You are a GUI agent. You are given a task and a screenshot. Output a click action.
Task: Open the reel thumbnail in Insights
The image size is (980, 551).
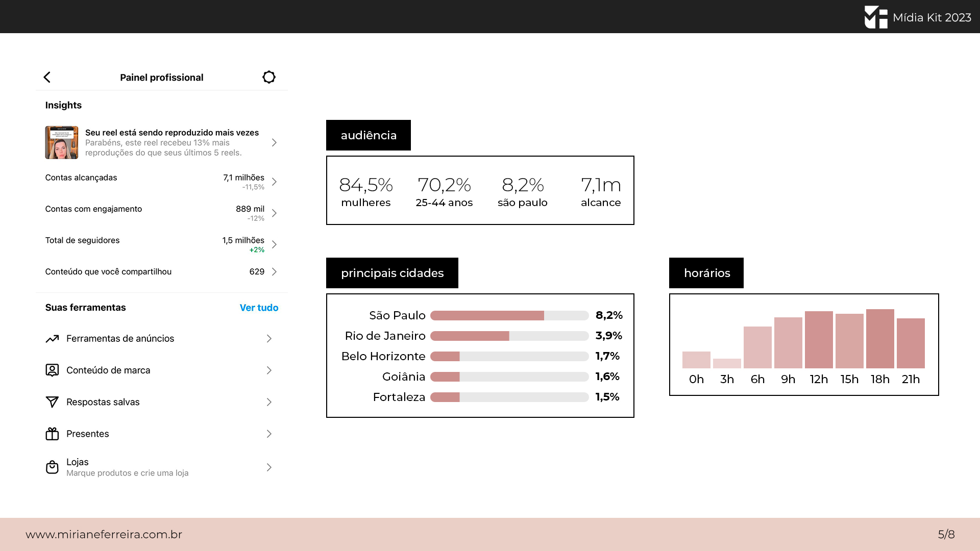pos(62,142)
